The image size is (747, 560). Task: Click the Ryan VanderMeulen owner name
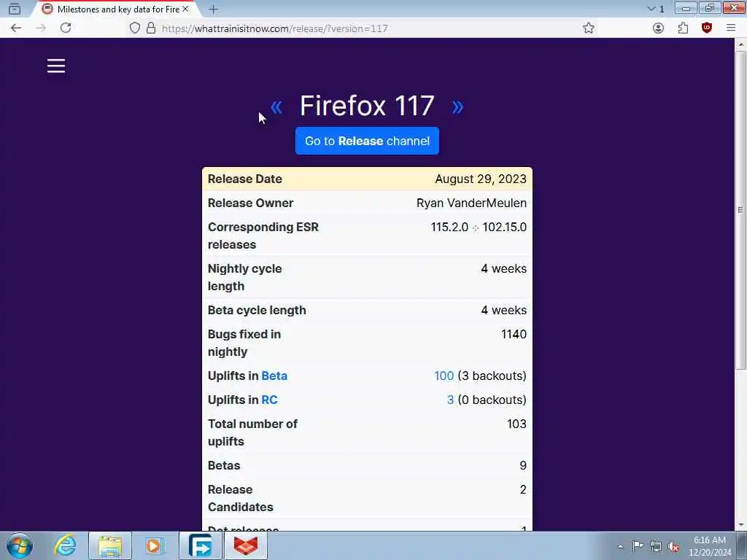pos(472,203)
